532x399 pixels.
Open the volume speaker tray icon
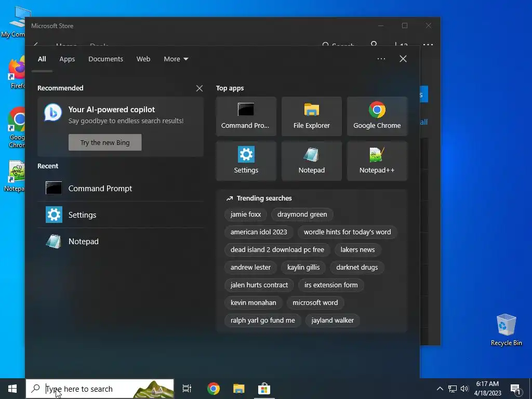pos(464,389)
